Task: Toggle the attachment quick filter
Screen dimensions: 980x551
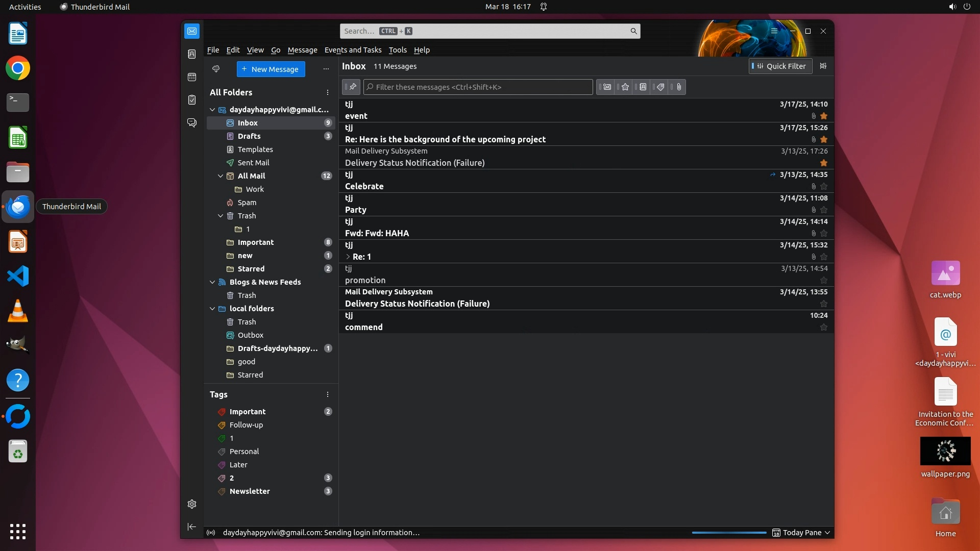Action: tap(679, 87)
